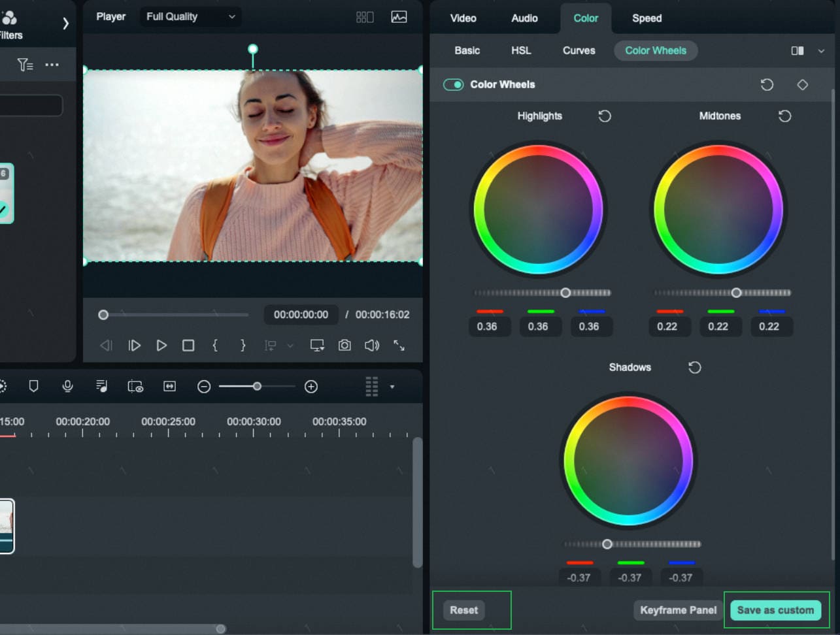Set mark-out with the right brace icon
840x635 pixels.
point(243,345)
